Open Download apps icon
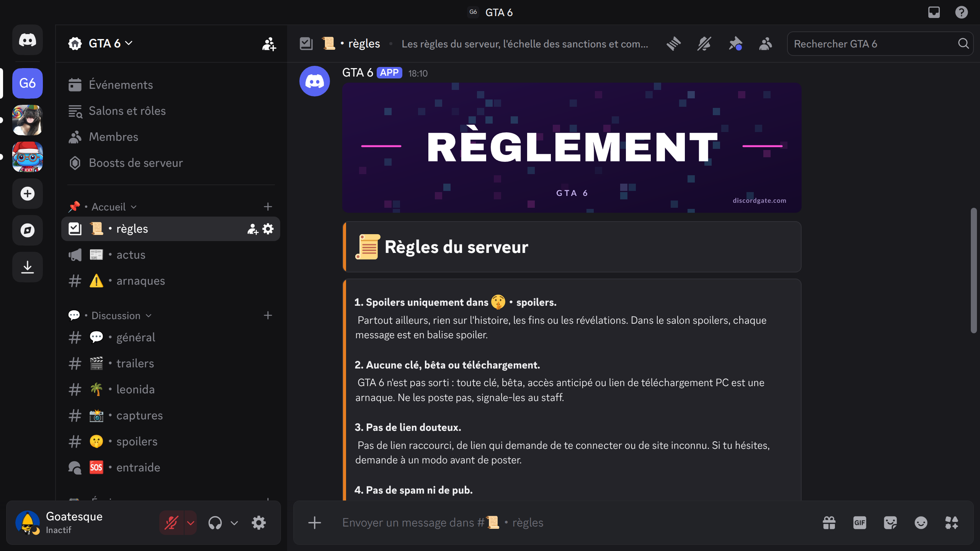This screenshot has width=980, height=551. coord(28,267)
